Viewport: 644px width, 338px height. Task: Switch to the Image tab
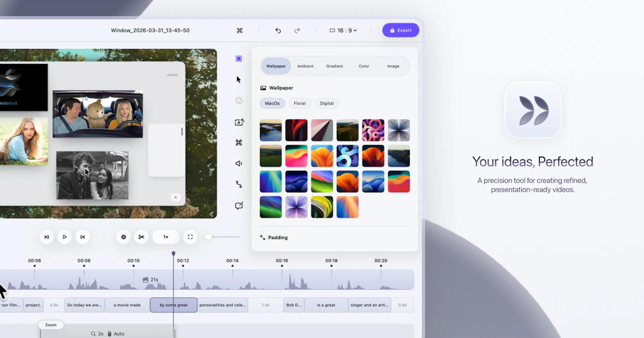pyautogui.click(x=393, y=66)
